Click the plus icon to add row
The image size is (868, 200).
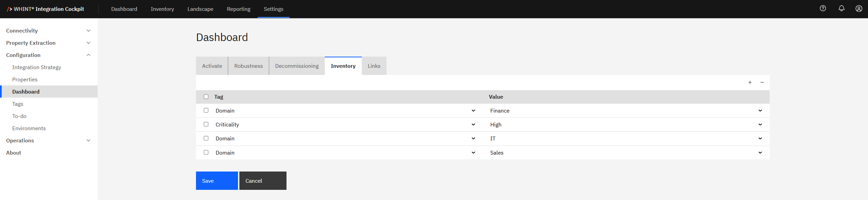[x=750, y=82]
